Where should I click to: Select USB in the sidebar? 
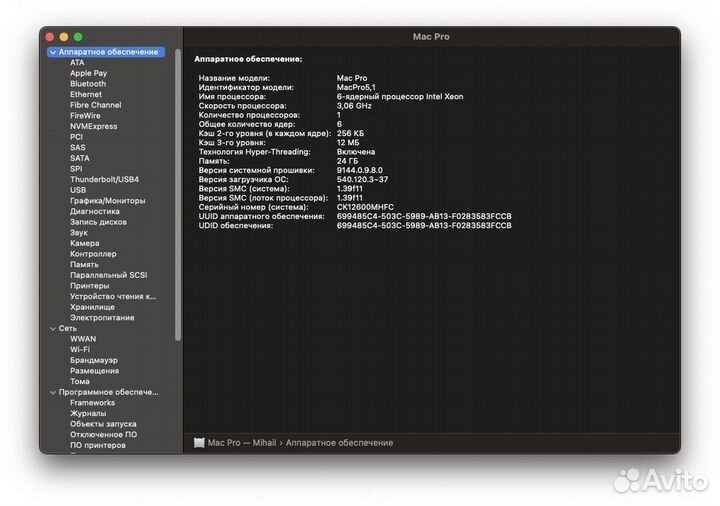pos(78,190)
